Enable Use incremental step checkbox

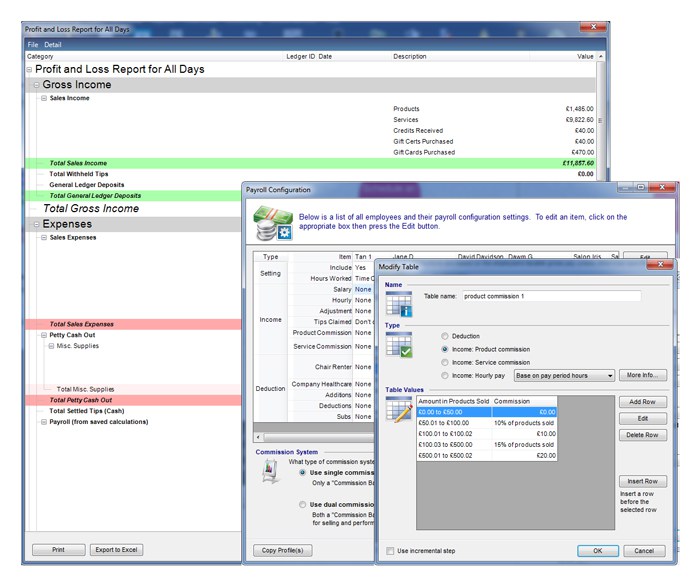point(391,551)
